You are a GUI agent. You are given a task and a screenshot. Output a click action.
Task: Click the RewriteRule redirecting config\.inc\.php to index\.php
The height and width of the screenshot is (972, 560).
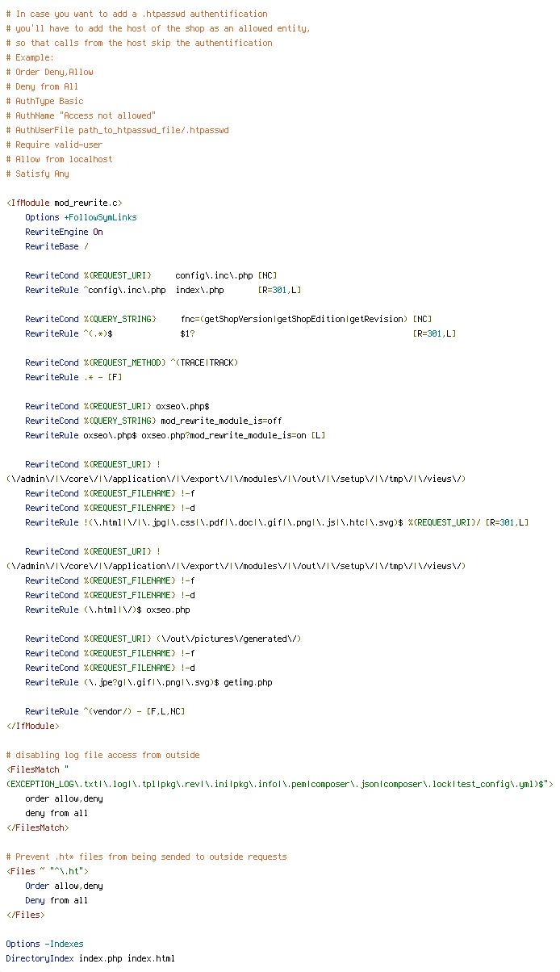[x=163, y=290]
